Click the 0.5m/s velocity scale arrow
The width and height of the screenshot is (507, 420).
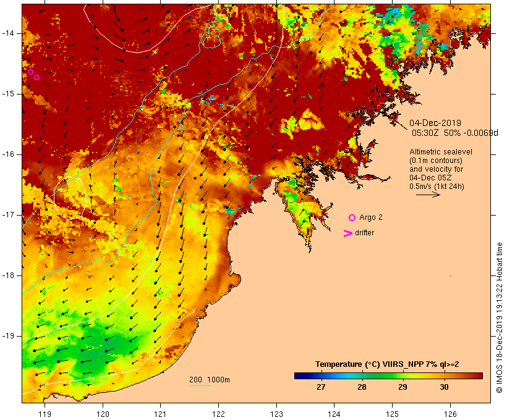428,195
